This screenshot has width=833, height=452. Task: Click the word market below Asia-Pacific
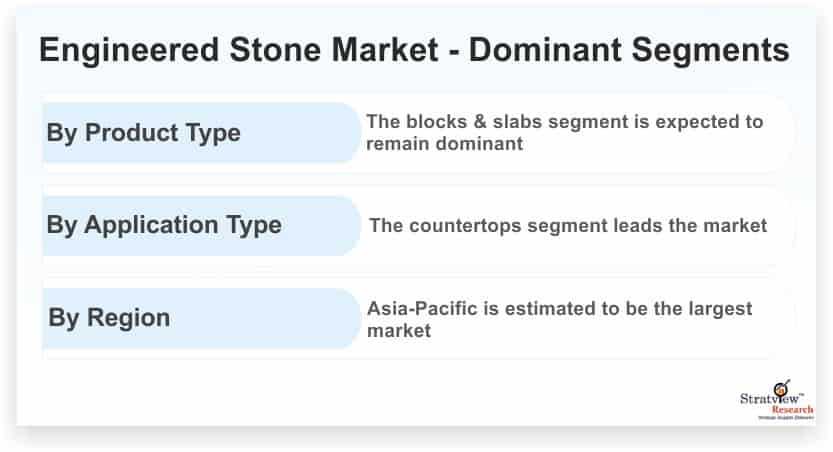point(399,331)
